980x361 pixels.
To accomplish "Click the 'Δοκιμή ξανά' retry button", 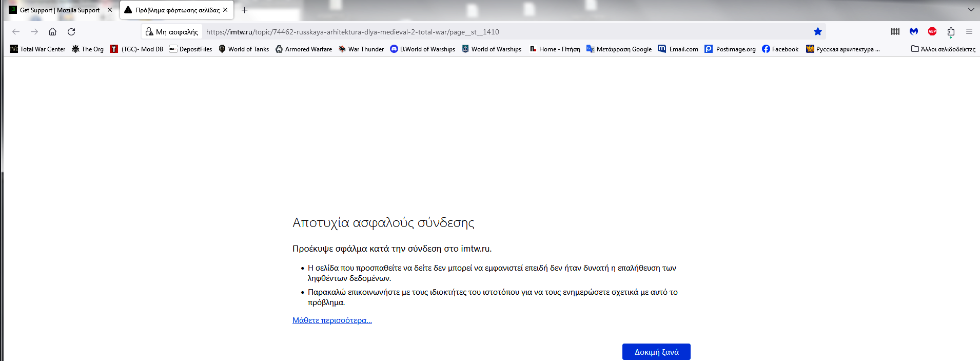I will pos(656,352).
